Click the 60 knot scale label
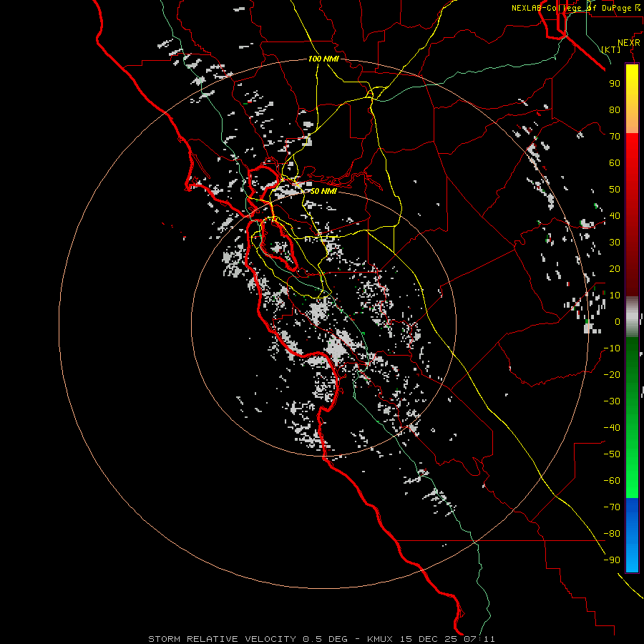Viewport: 644px width, 644px height. pyautogui.click(x=615, y=162)
